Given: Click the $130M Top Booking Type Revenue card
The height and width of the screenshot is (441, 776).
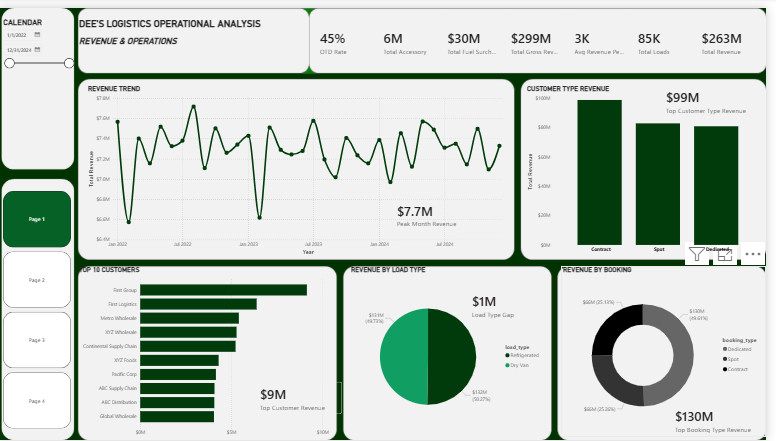Looking at the screenshot, I should click(713, 422).
